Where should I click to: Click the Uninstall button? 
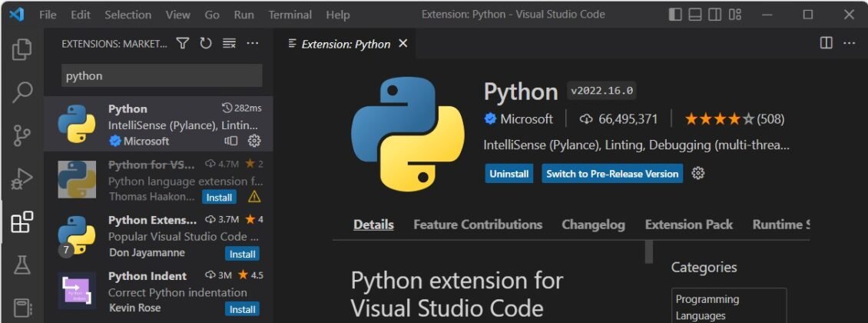509,174
